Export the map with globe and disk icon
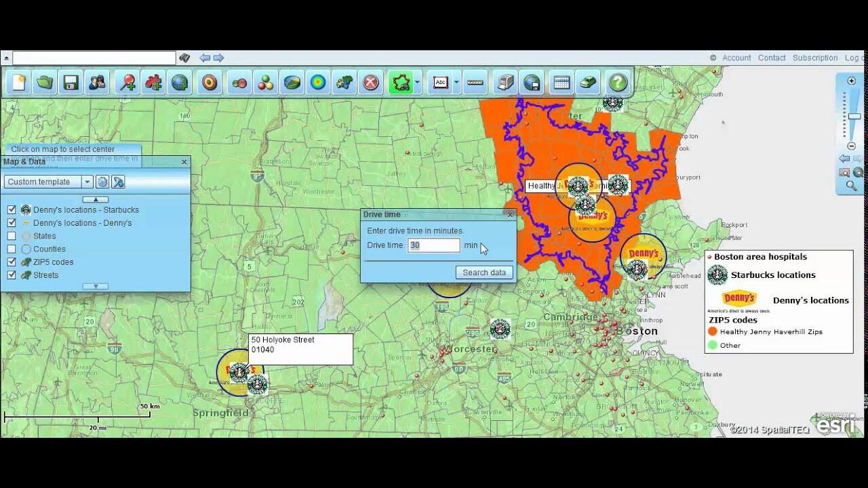 click(532, 83)
